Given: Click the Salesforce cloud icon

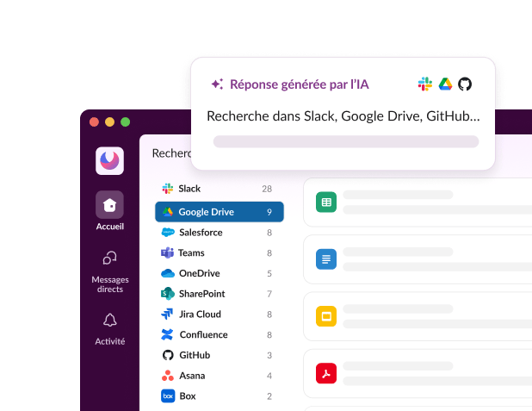Looking at the screenshot, I should pyautogui.click(x=168, y=233).
